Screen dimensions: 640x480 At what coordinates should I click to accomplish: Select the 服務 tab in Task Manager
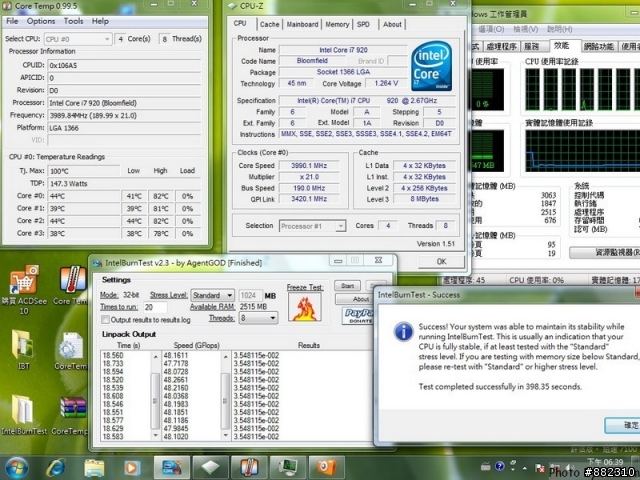coord(532,47)
